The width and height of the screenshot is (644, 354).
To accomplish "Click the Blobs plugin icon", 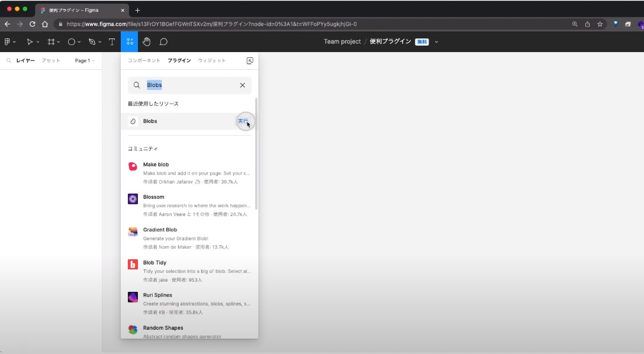I will coord(133,121).
